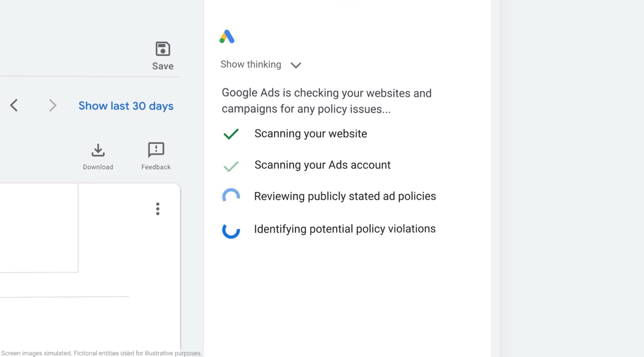Viewport: 644px width, 357px height.
Task: Select text Identifying potential policy violations
Action: [x=345, y=229]
